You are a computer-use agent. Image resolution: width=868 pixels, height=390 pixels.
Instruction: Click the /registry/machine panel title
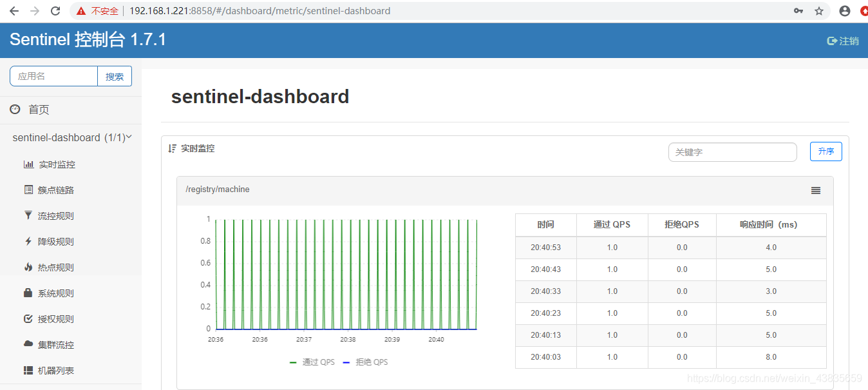[x=218, y=190]
